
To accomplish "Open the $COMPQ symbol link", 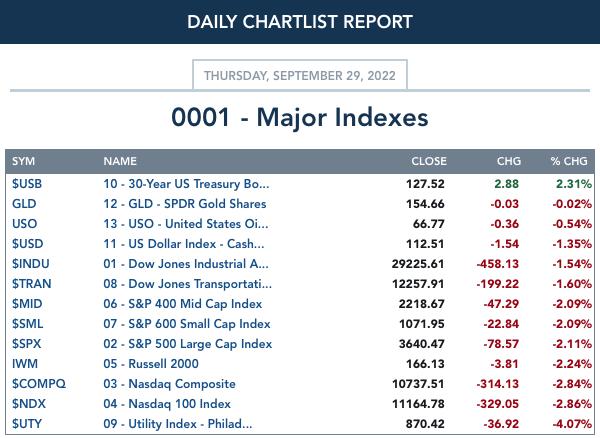I will point(39,384).
